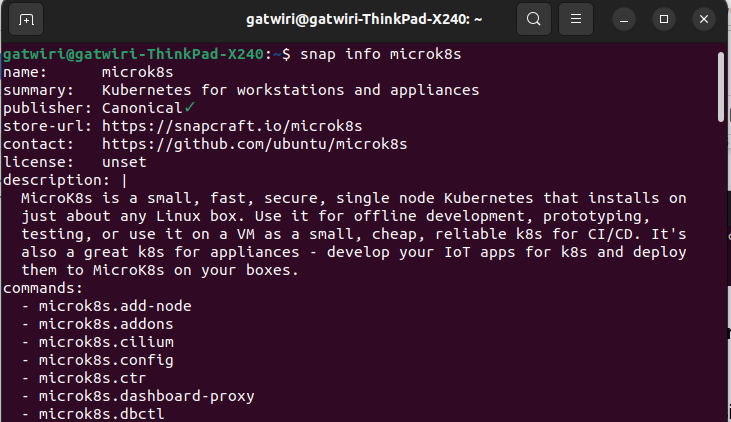Click summary 'Kubernetes for workstations and appliances'
731x422 pixels.
290,90
